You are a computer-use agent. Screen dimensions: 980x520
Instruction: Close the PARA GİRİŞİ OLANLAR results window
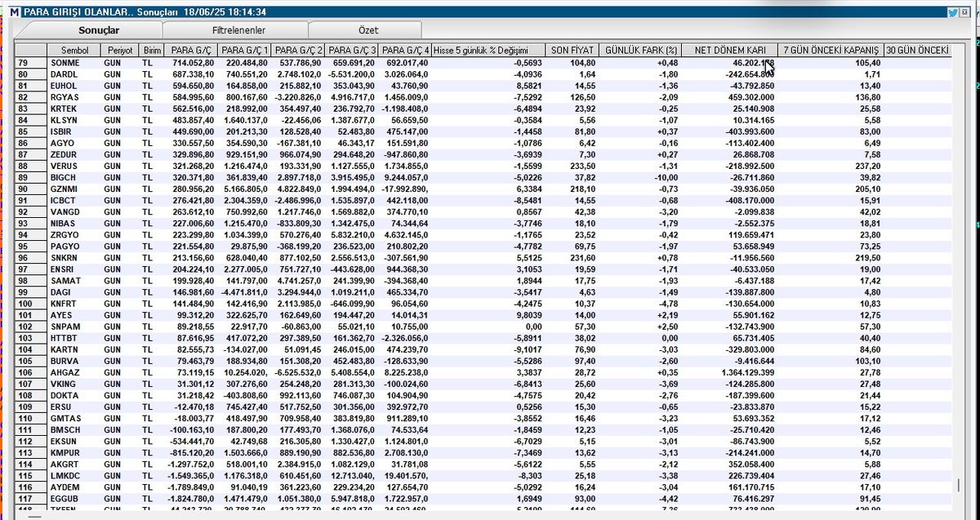(966, 12)
